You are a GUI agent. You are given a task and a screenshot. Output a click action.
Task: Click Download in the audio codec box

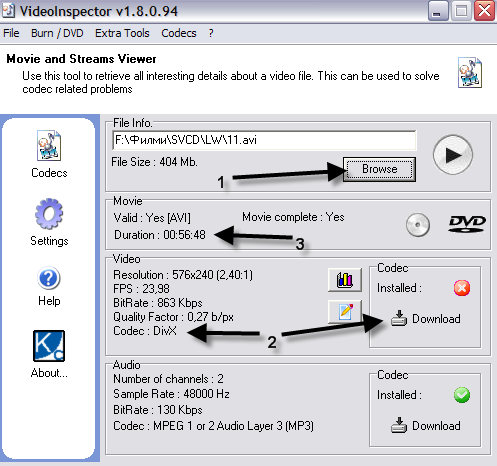pyautogui.click(x=426, y=426)
